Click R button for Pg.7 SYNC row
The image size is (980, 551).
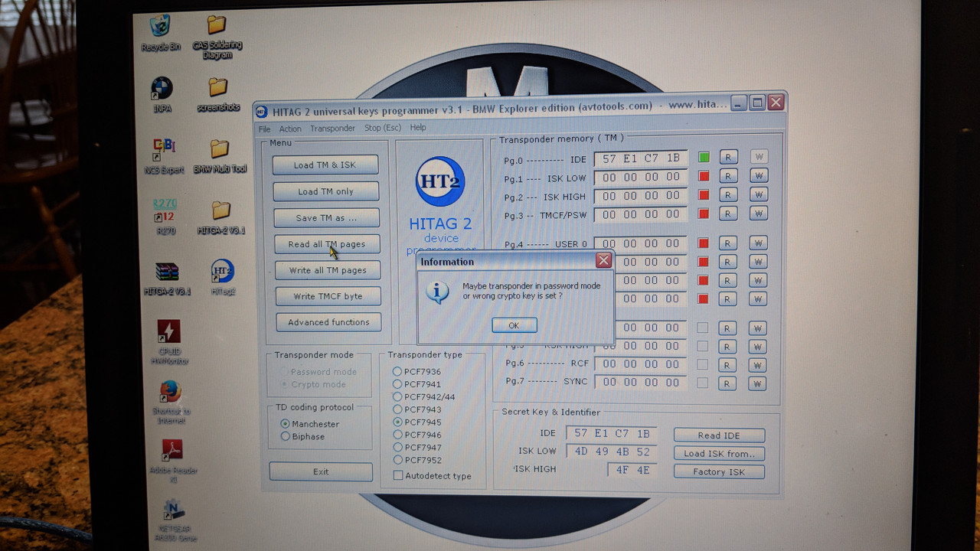click(x=727, y=383)
